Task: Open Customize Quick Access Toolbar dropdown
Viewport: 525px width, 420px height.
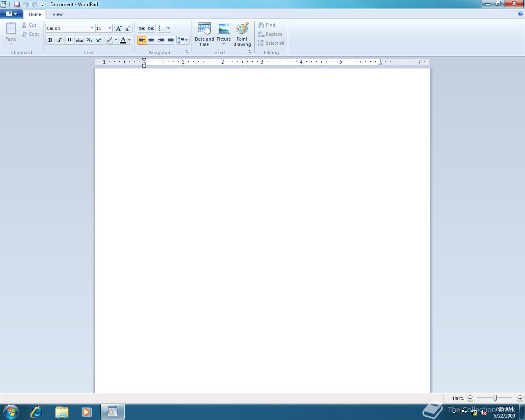Action: tap(42, 5)
